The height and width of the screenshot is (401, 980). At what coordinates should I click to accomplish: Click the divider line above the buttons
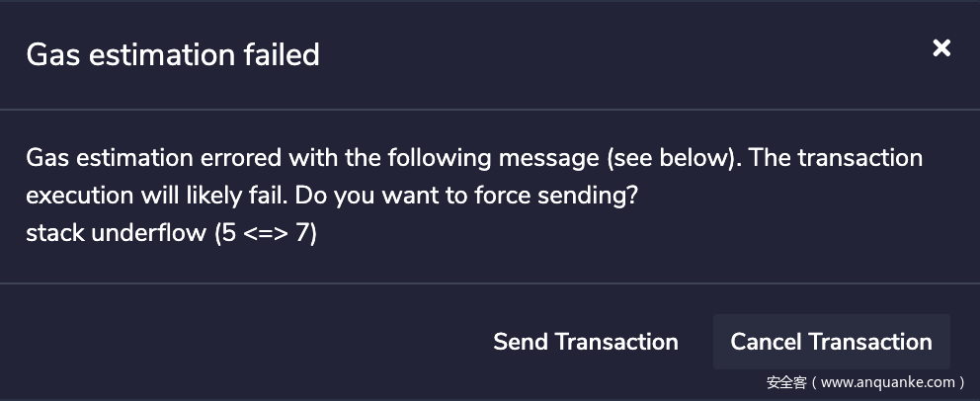(490, 283)
